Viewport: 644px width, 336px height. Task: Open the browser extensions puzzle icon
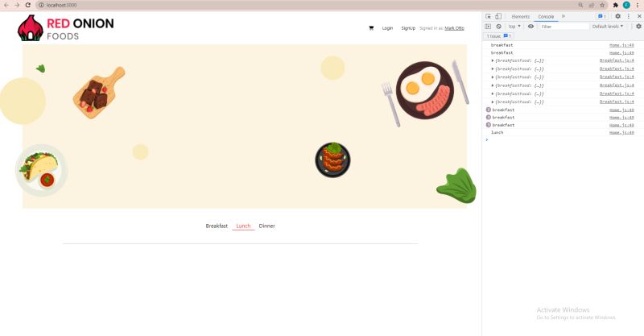[615, 5]
